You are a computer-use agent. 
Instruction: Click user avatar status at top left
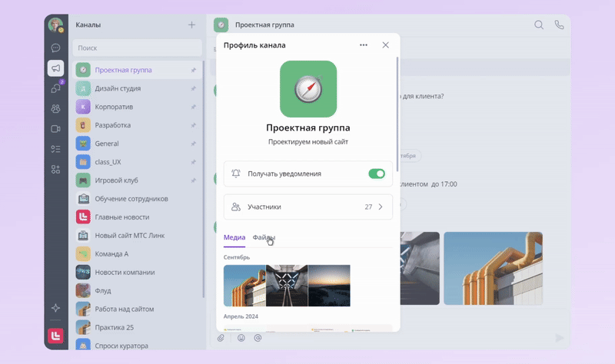point(55,25)
